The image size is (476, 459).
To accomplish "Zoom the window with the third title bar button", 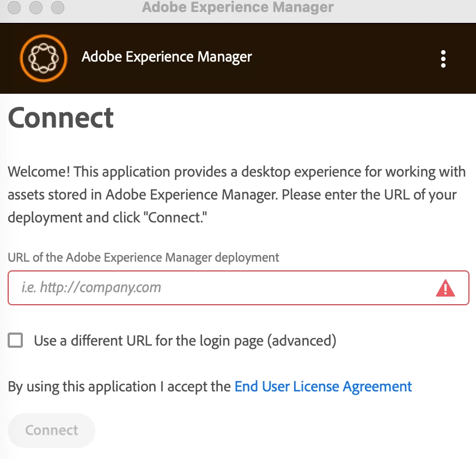I will [x=57, y=8].
